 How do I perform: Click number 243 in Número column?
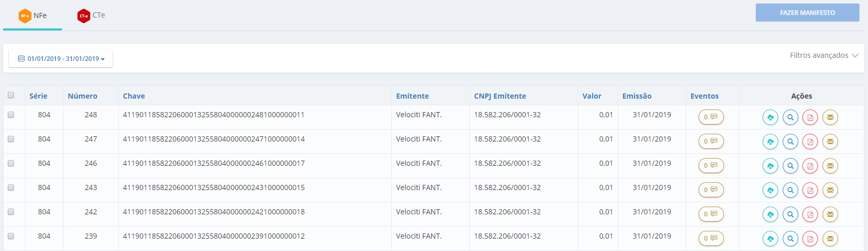91,187
